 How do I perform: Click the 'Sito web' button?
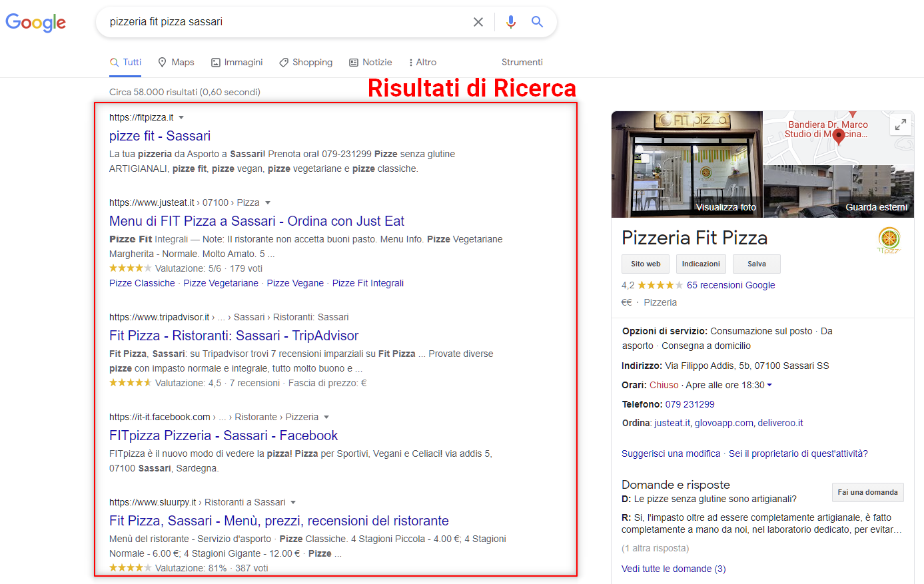[x=646, y=264]
